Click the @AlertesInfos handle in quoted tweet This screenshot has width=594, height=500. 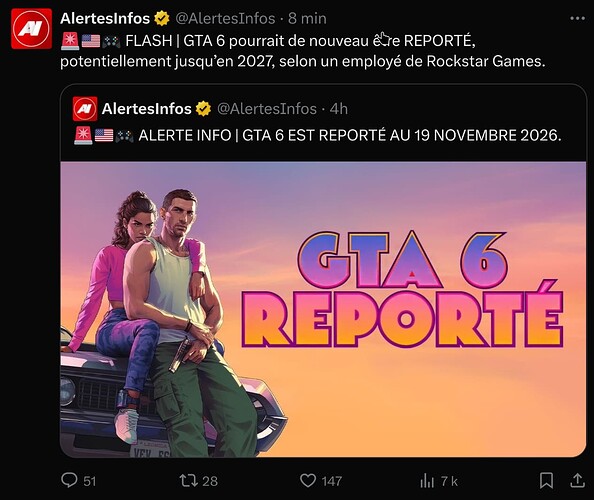267,109
